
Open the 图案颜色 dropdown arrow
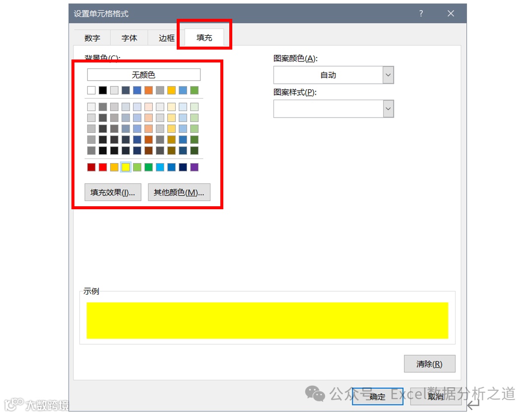click(388, 75)
